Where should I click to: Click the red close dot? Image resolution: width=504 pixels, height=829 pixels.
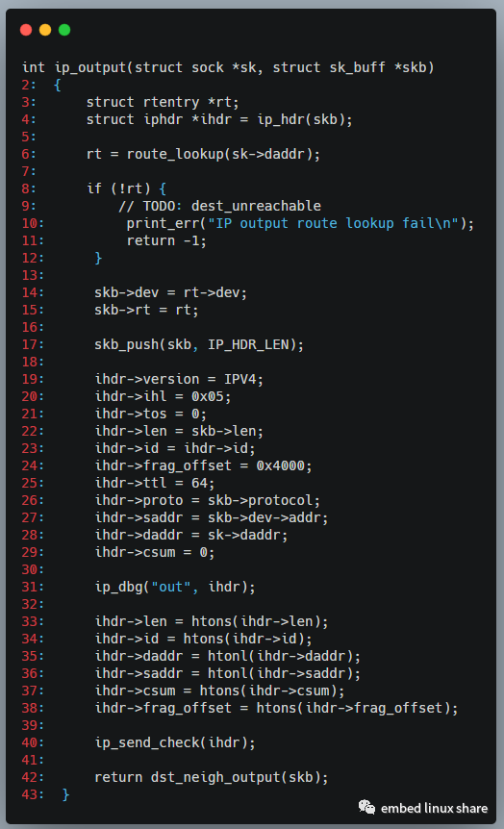(x=26, y=30)
